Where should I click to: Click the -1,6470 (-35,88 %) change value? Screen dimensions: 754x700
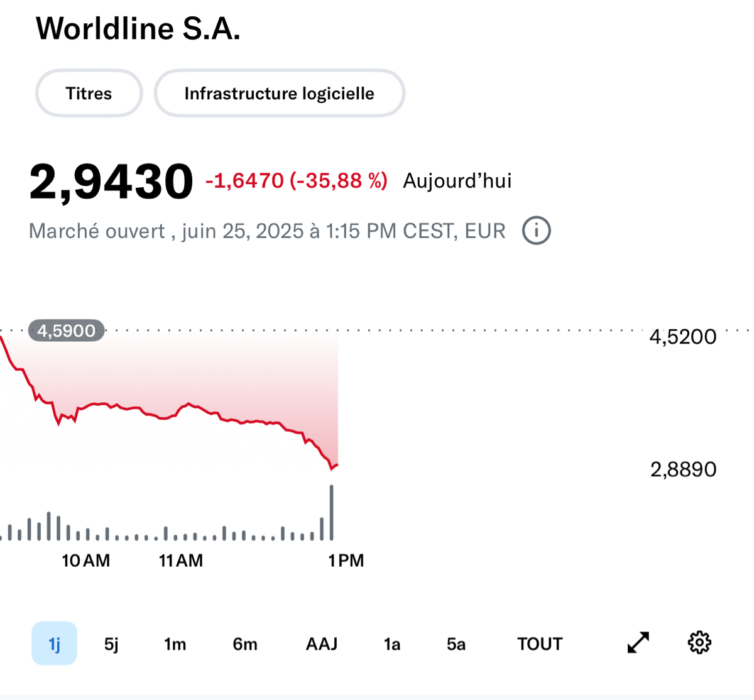297,181
